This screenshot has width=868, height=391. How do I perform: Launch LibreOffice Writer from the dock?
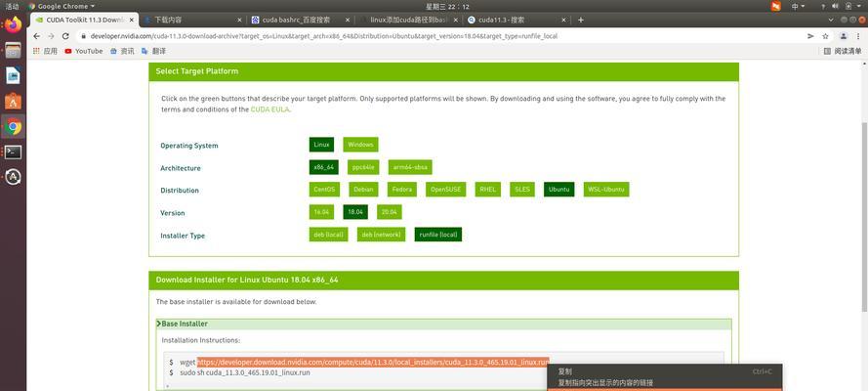tap(13, 76)
